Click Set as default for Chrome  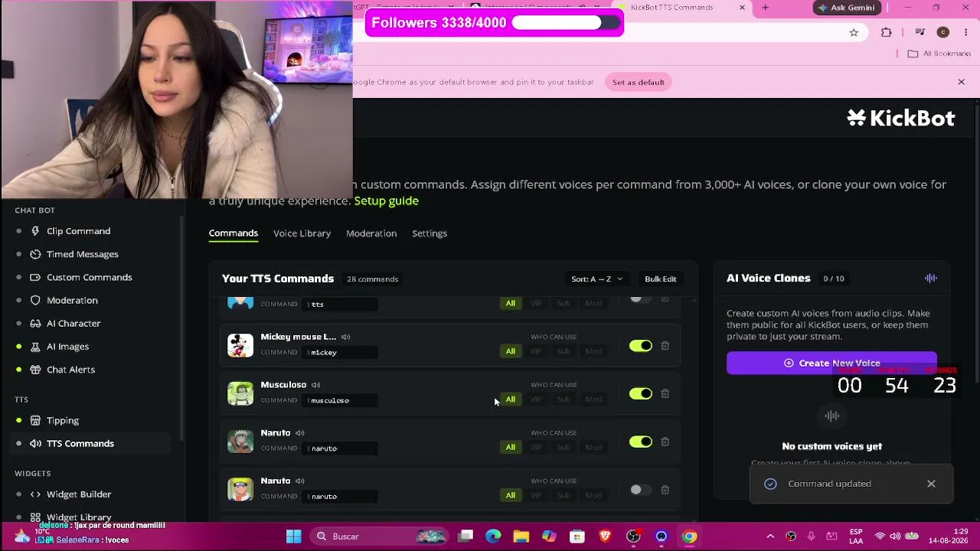(639, 83)
